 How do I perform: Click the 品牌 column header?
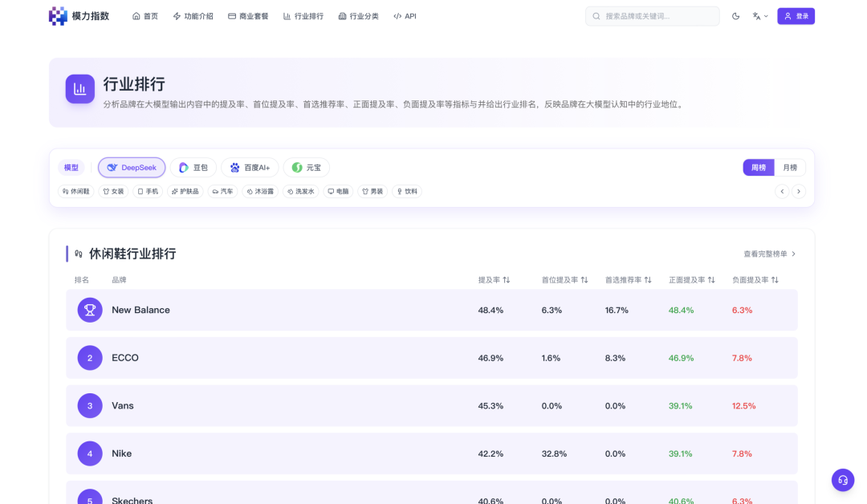point(119,280)
